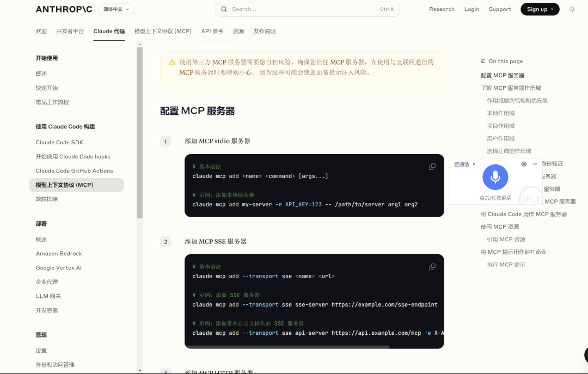
Task: Open 身份和访问管理 sidebar item
Action: coord(55,365)
